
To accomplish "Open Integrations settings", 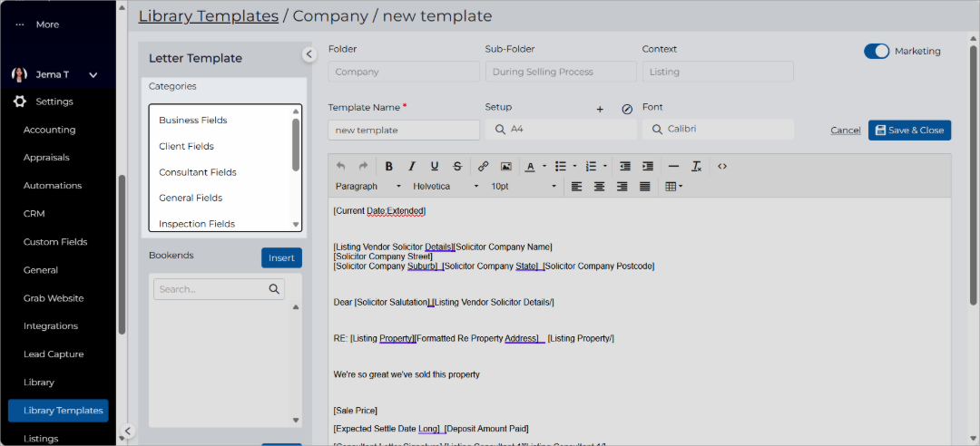I will tap(51, 325).
